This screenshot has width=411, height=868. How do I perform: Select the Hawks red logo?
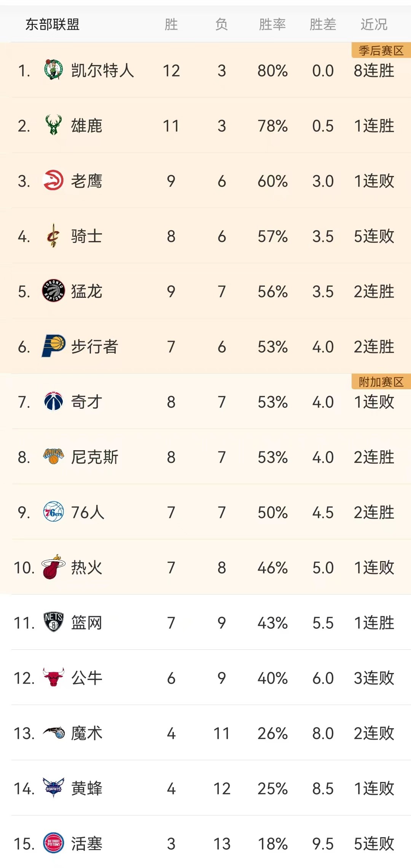(53, 180)
